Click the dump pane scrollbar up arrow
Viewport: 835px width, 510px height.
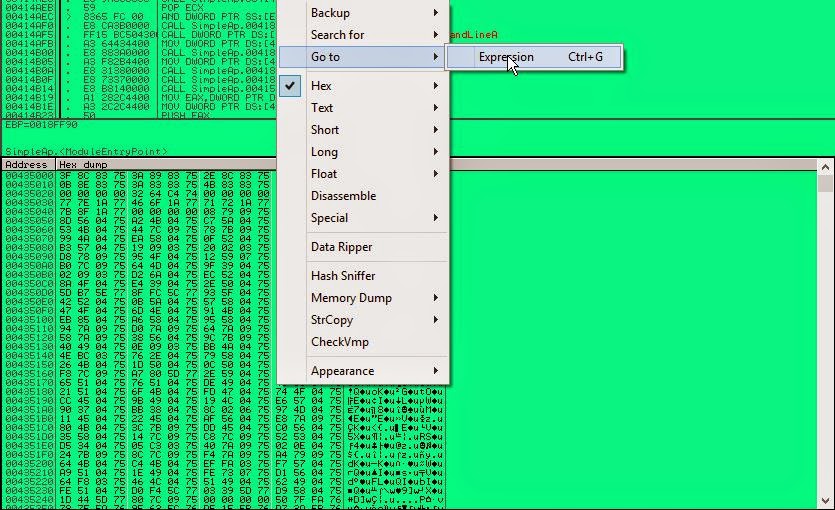(x=825, y=167)
